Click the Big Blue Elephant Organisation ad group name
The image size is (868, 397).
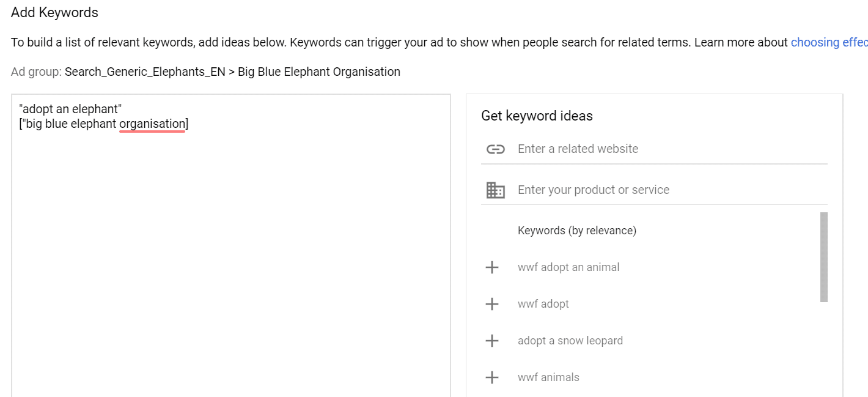pos(318,72)
